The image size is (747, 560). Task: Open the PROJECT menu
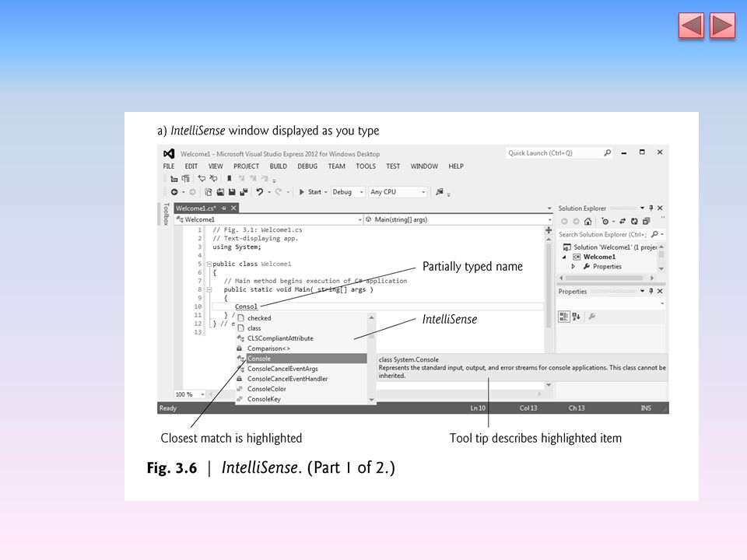tap(247, 166)
